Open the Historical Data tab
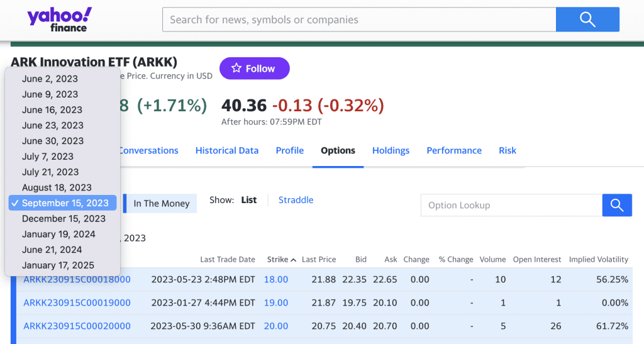 (x=226, y=151)
